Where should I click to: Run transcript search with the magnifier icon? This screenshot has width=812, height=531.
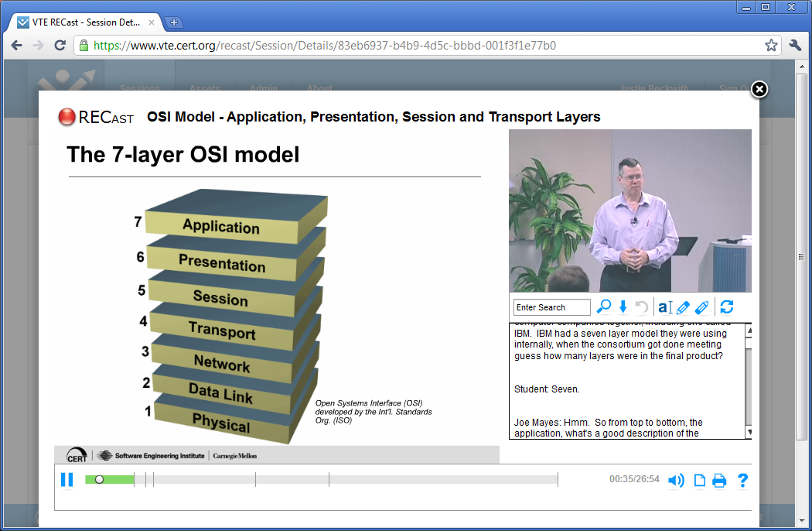(604, 307)
